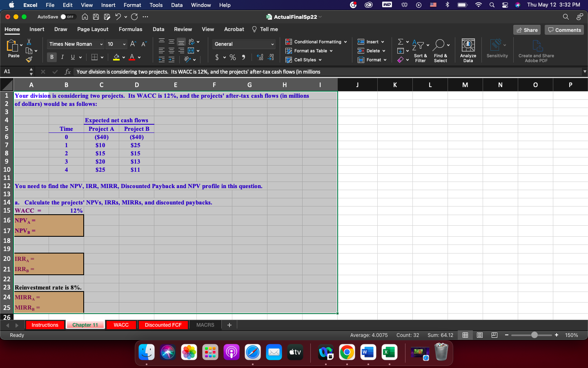Click the Undo arrow icon
Screen dimensions: 588x368
pos(118,17)
